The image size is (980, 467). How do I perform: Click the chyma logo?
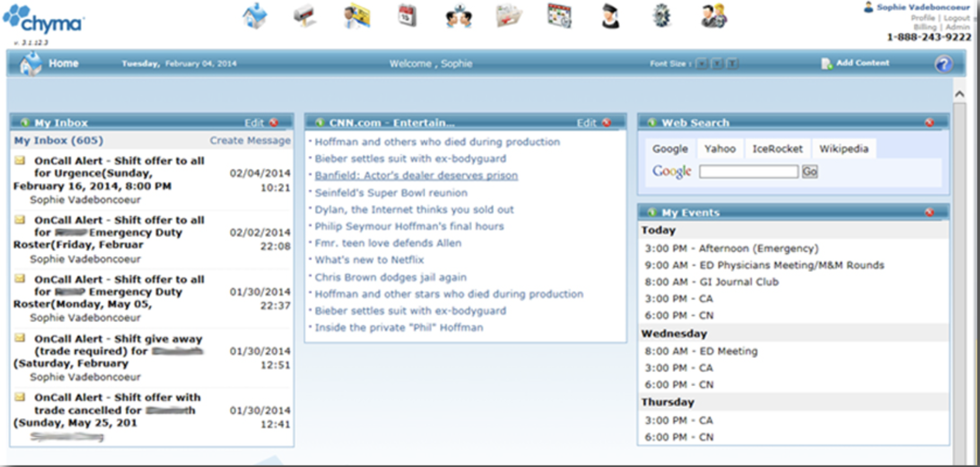coord(44,20)
